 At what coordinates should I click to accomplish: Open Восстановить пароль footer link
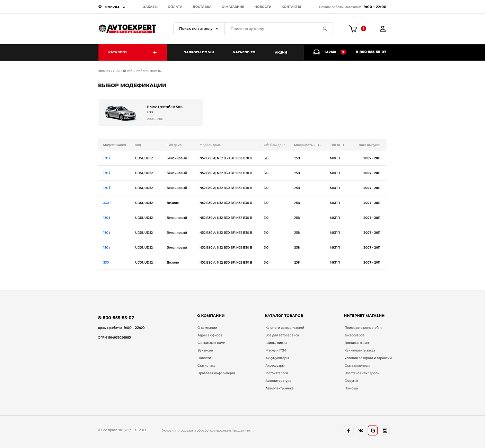362,373
